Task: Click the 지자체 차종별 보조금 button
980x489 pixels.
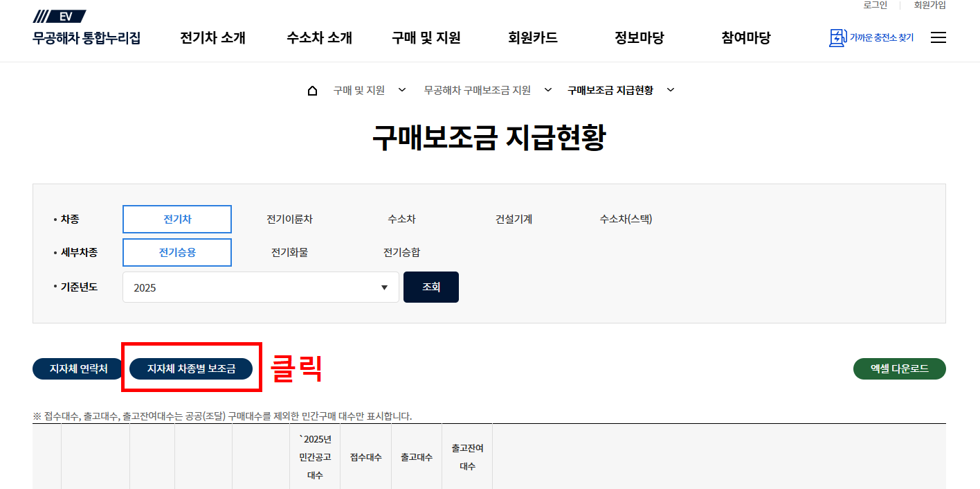Action: pyautogui.click(x=191, y=369)
